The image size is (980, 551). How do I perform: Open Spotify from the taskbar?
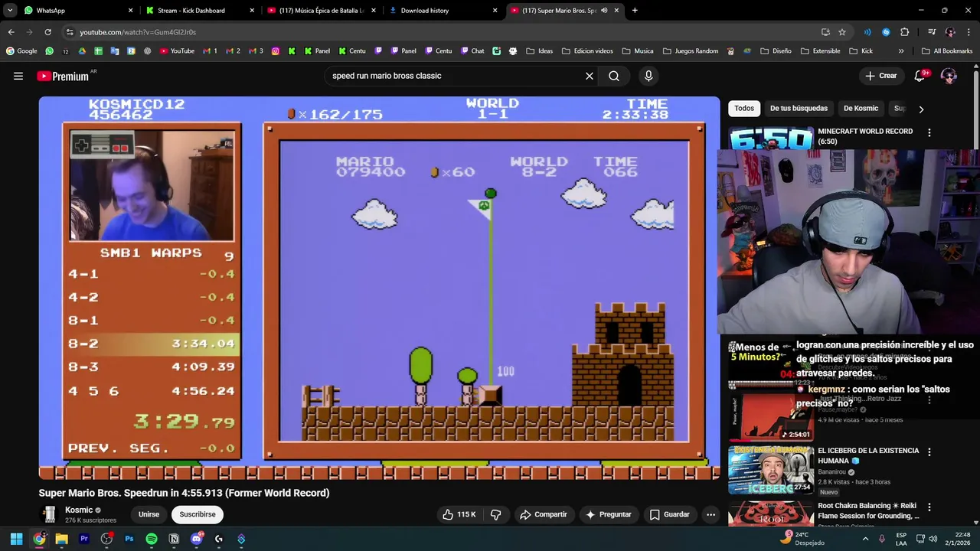152,539
